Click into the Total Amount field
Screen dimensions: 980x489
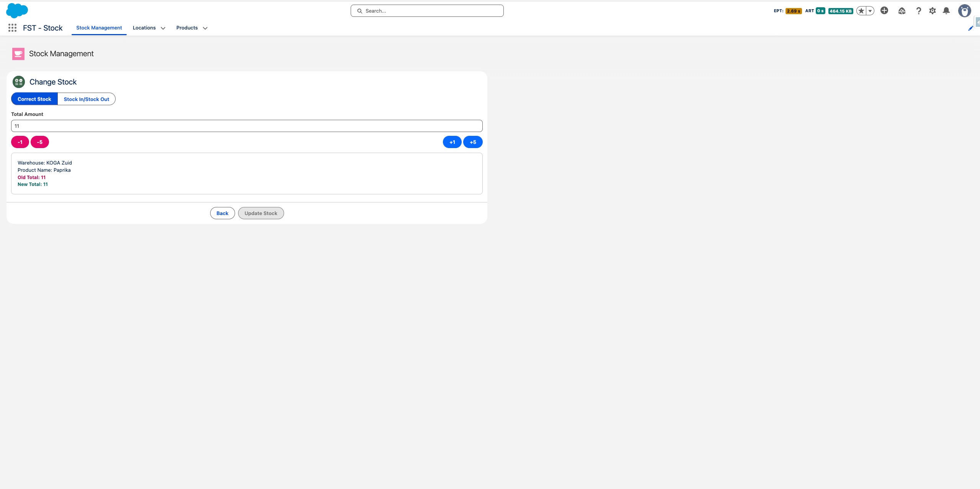tap(247, 126)
